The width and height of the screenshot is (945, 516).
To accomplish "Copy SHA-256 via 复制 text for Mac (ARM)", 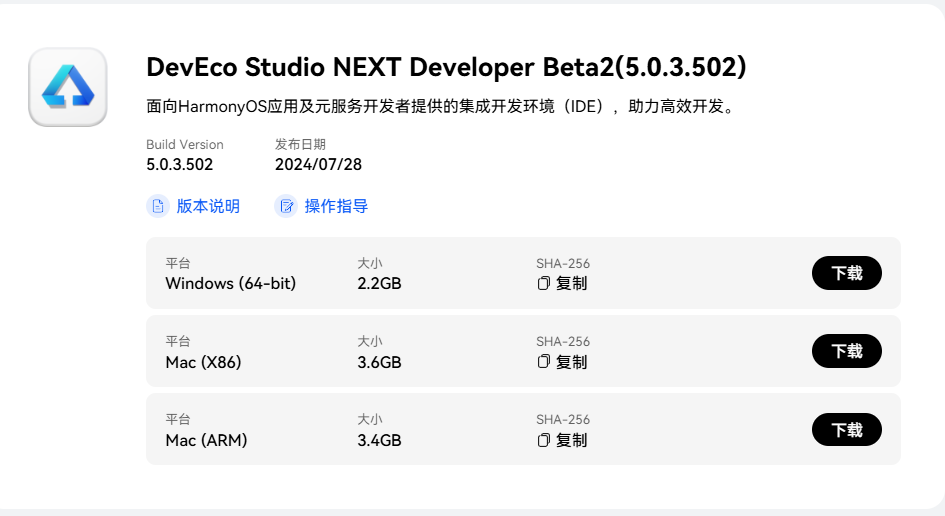I will pyautogui.click(x=571, y=440).
